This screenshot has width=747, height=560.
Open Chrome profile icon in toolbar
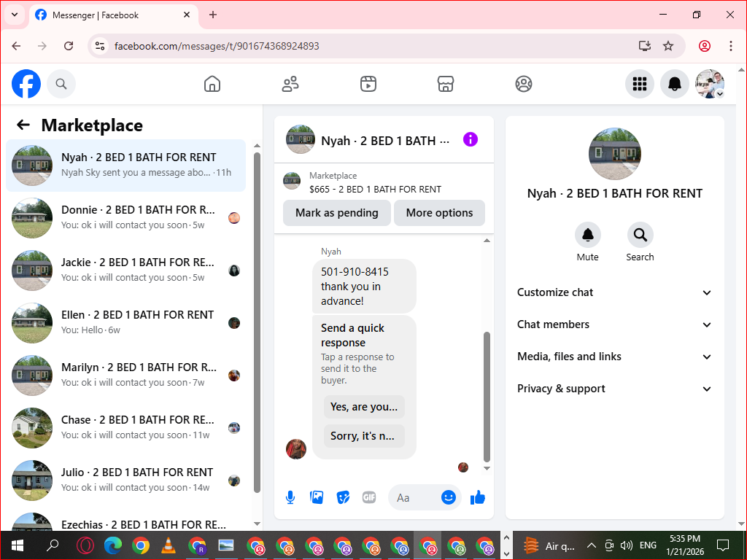705,46
